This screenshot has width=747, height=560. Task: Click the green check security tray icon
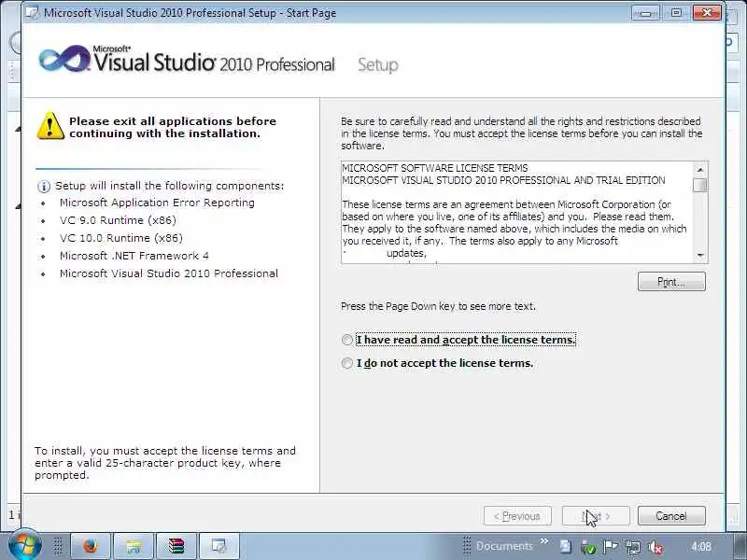pos(588,547)
